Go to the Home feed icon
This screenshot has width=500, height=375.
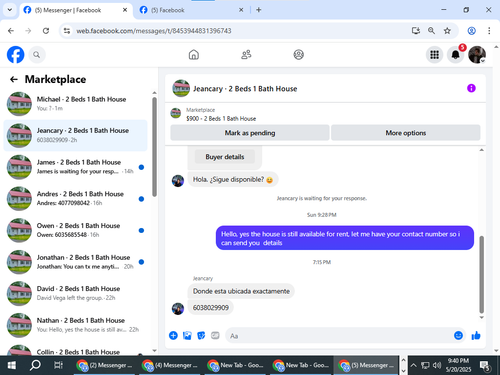[194, 55]
